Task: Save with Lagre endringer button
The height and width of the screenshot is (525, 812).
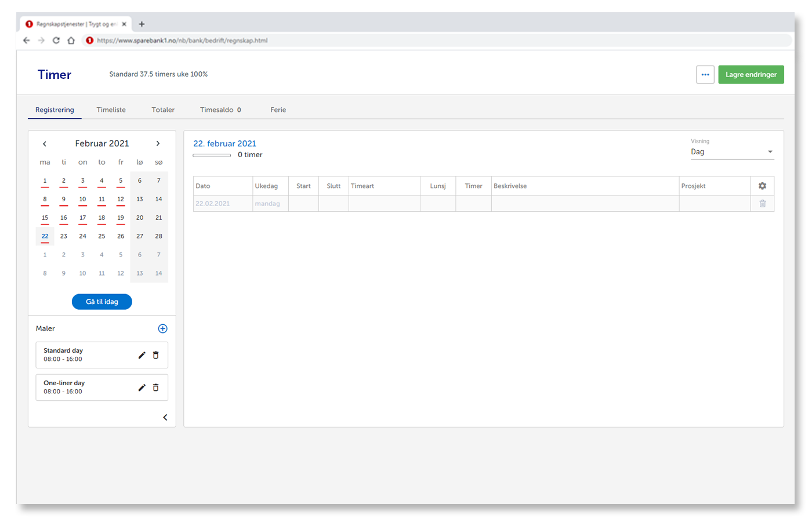Action: pyautogui.click(x=751, y=75)
